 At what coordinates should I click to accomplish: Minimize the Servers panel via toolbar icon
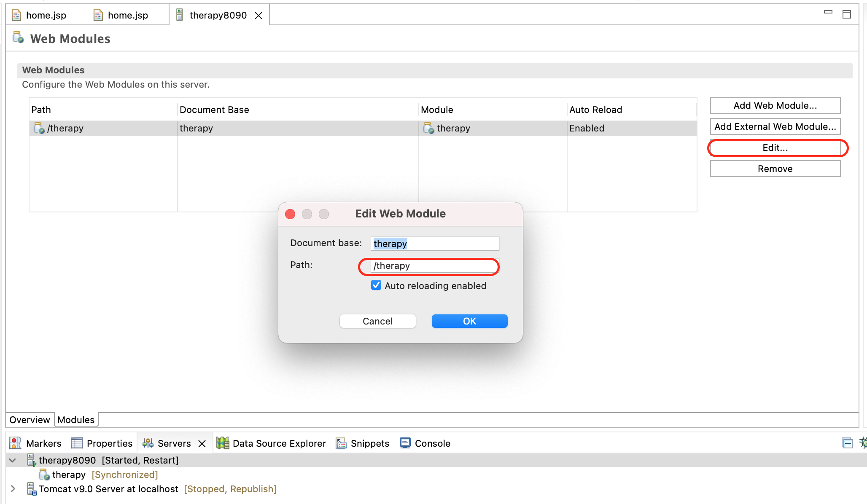coord(847,443)
